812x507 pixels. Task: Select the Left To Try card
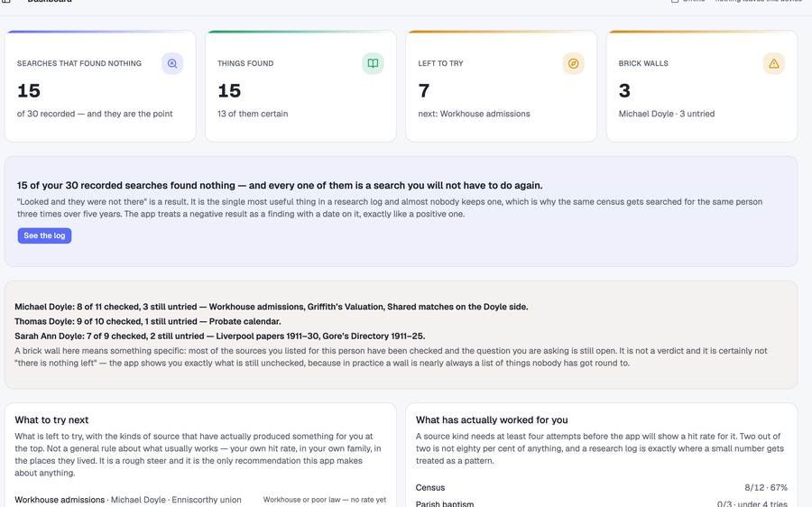502,86
